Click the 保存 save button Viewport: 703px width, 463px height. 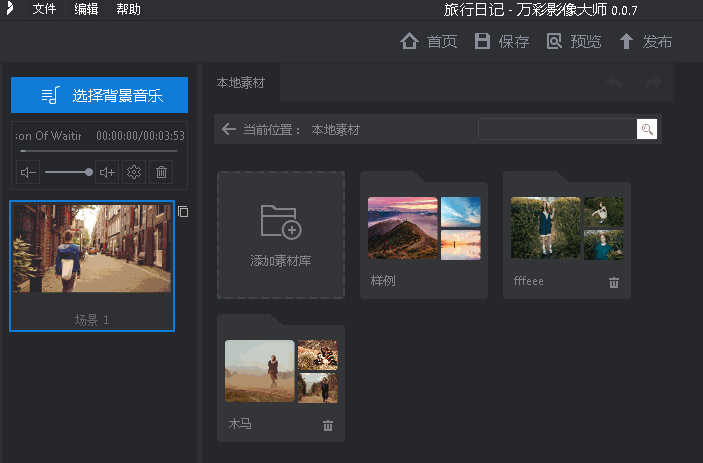[x=502, y=41]
